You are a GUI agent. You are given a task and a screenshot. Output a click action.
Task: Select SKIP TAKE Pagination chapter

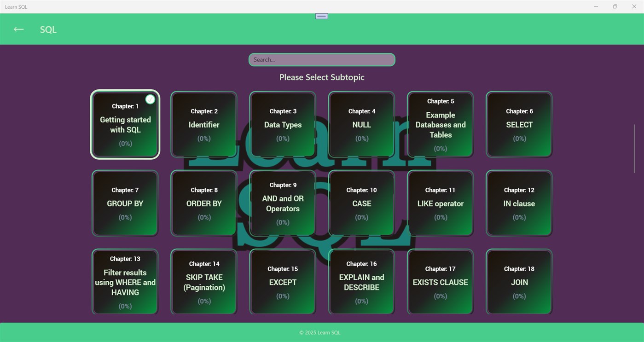pos(204,282)
